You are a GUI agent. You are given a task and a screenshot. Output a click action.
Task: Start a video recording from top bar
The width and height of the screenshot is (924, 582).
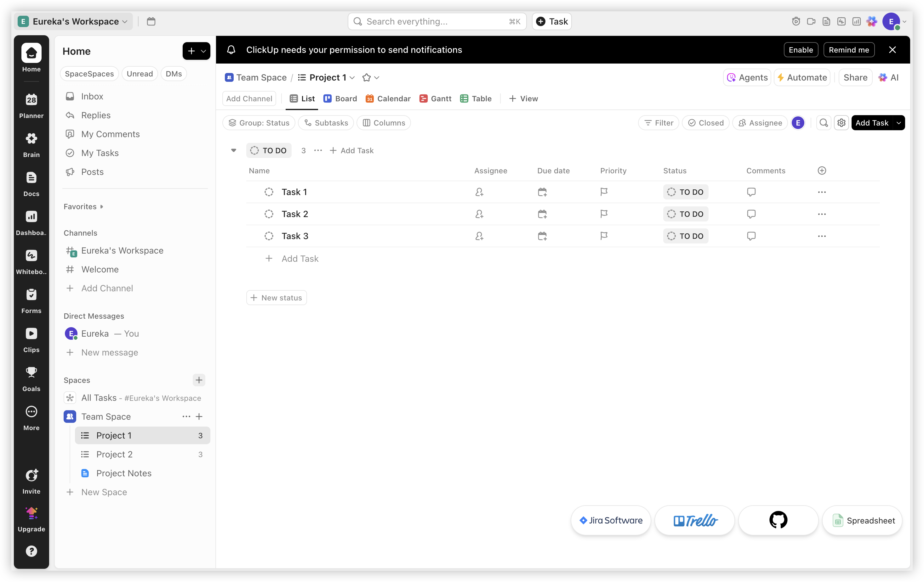(x=811, y=21)
